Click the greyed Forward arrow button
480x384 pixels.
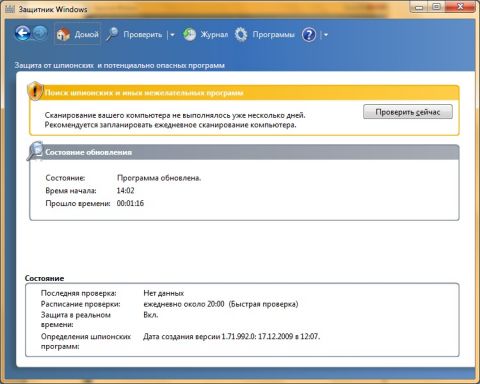[40, 33]
